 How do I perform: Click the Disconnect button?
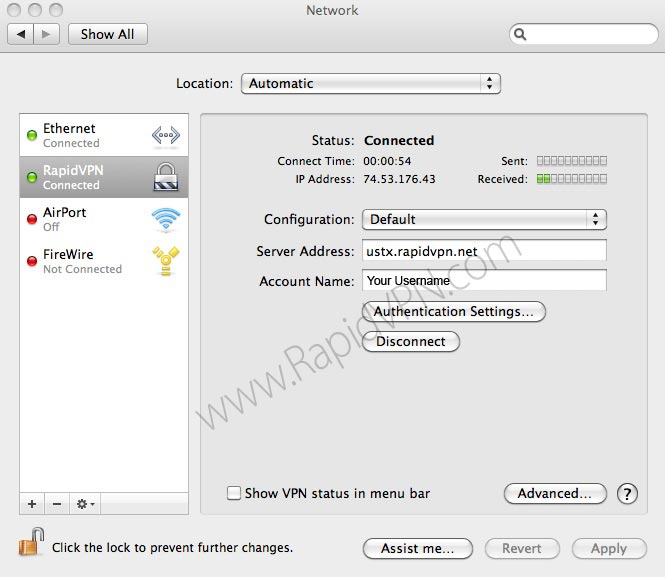coord(411,342)
